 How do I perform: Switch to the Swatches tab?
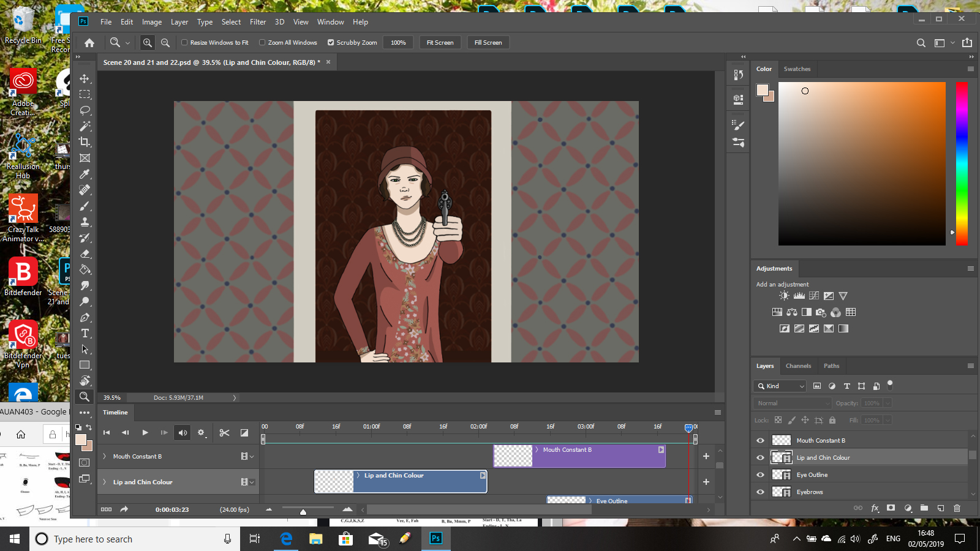797,69
